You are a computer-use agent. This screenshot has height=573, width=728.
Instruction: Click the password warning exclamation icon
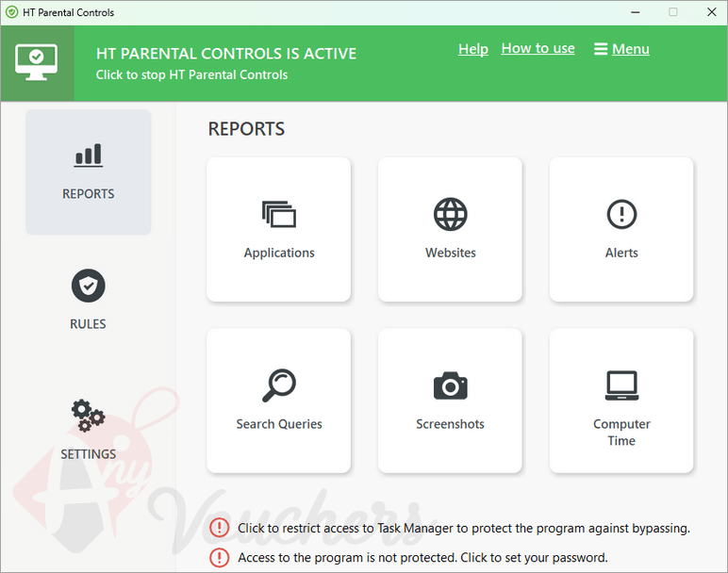coord(219,557)
